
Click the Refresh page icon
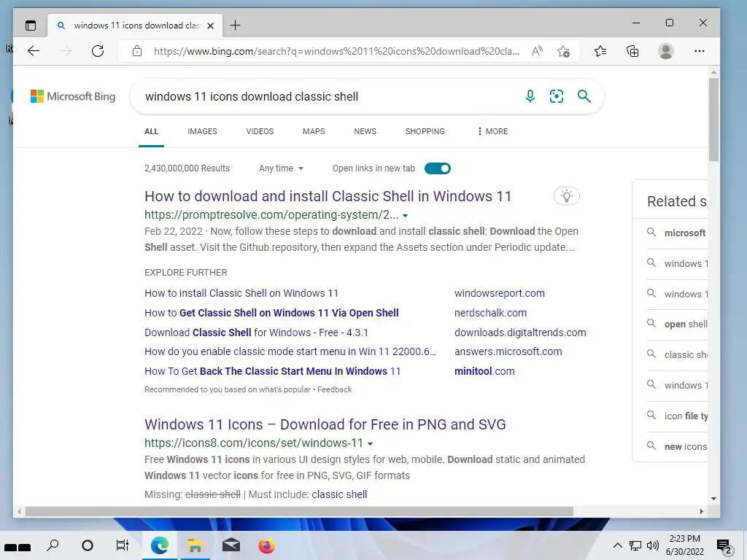tap(98, 51)
